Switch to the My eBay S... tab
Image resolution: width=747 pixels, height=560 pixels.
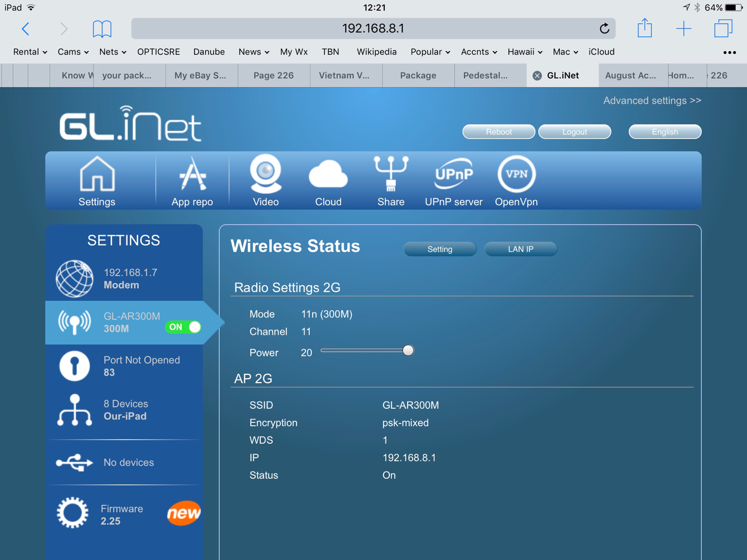click(x=200, y=75)
